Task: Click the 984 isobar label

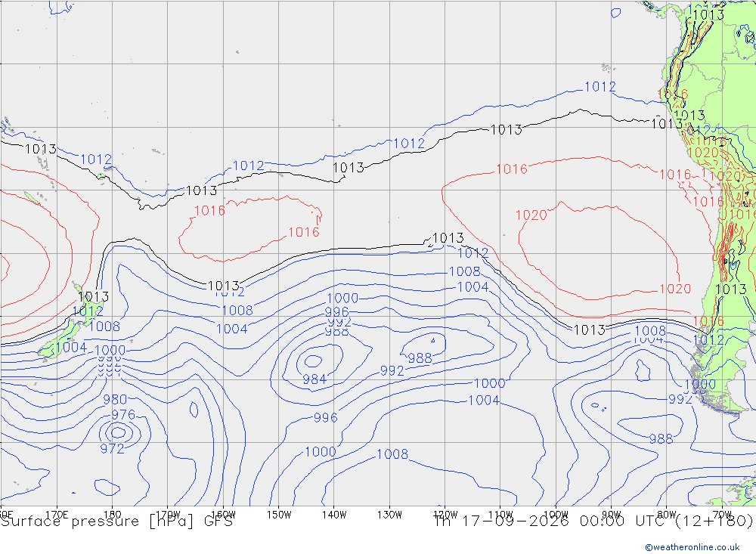Action: (x=314, y=379)
